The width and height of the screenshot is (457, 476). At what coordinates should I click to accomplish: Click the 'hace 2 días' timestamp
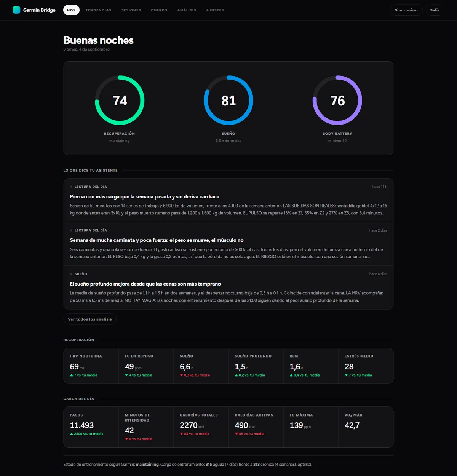378,230
